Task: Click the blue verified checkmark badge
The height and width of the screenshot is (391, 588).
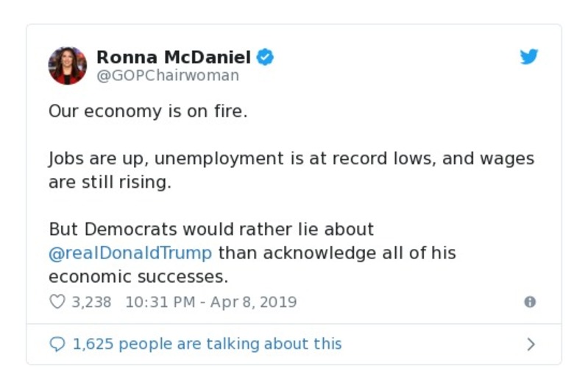Action: (x=265, y=57)
